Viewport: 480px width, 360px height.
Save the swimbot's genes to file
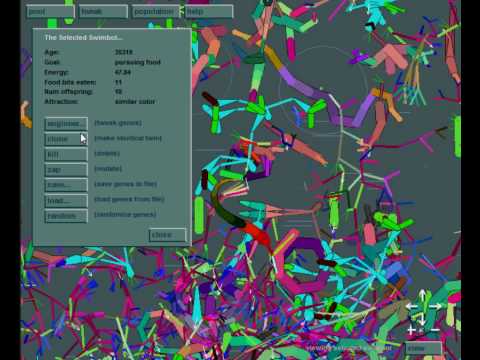(x=66, y=185)
